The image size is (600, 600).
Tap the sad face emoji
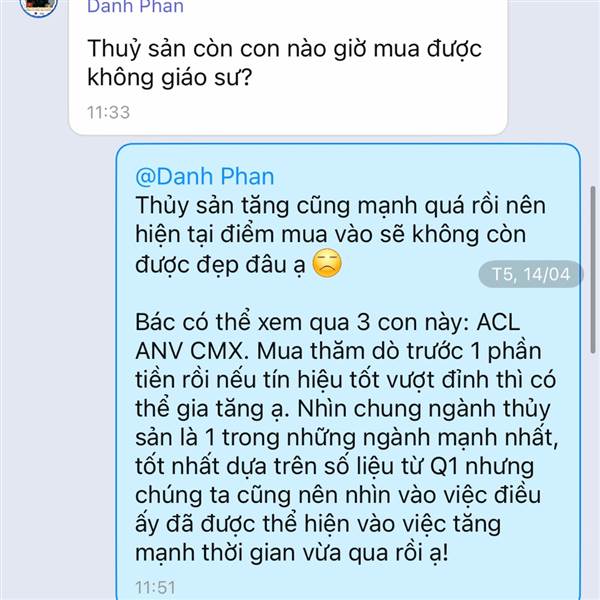[327, 263]
